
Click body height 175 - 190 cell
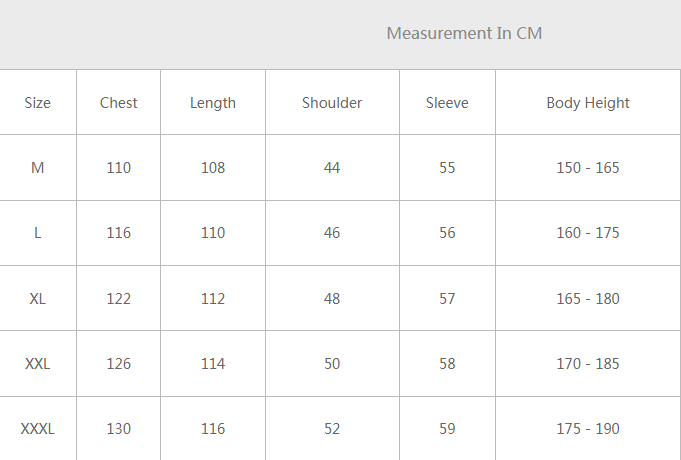tap(588, 429)
